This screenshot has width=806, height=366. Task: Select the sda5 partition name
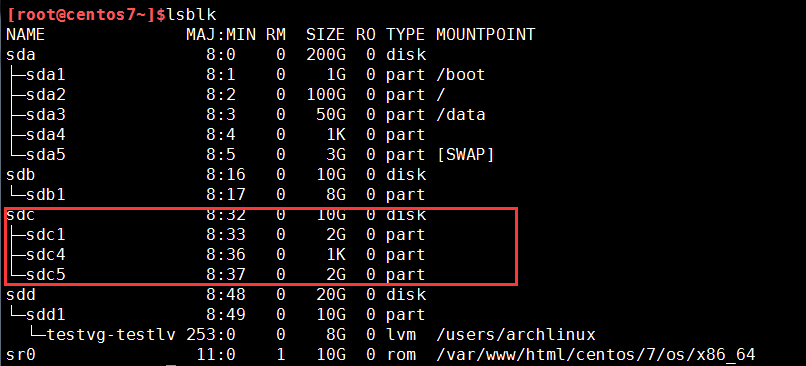tap(45, 155)
